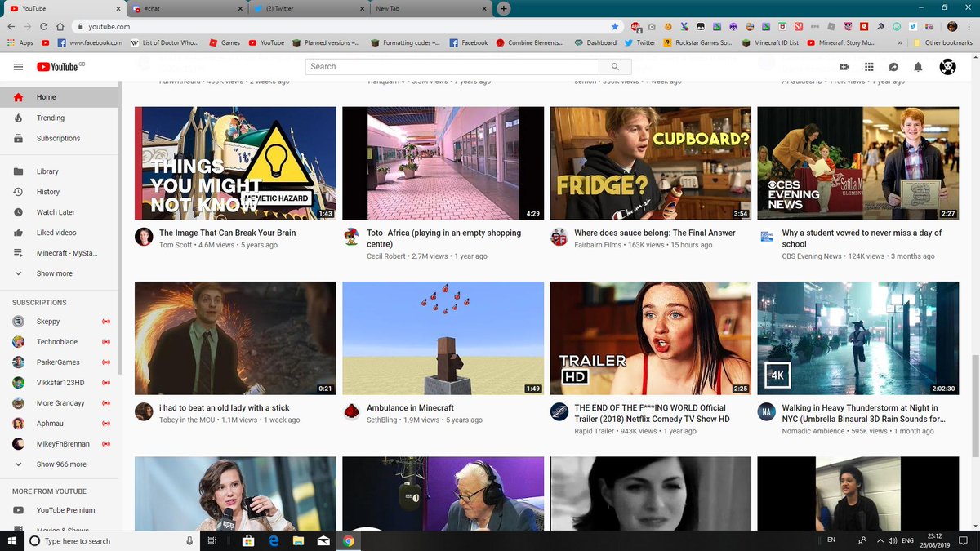Switch to the New Tab tab
The width and height of the screenshot is (980, 551).
click(430, 8)
